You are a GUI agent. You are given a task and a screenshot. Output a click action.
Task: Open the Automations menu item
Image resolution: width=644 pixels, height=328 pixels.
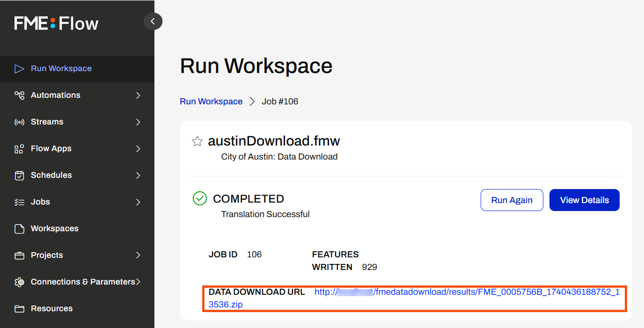coord(77,95)
